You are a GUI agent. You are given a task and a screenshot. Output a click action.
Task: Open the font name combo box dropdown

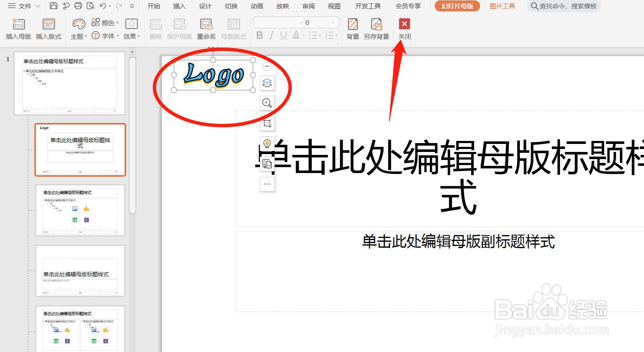pos(301,23)
